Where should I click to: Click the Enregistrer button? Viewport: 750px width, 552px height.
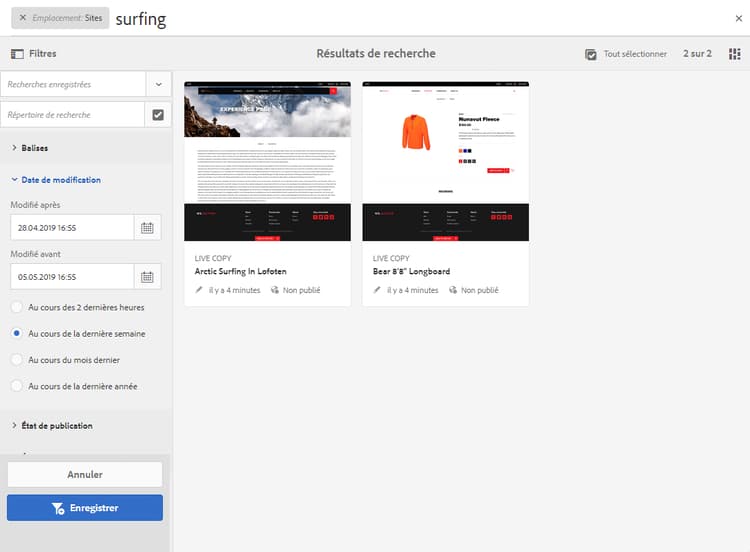[85, 508]
